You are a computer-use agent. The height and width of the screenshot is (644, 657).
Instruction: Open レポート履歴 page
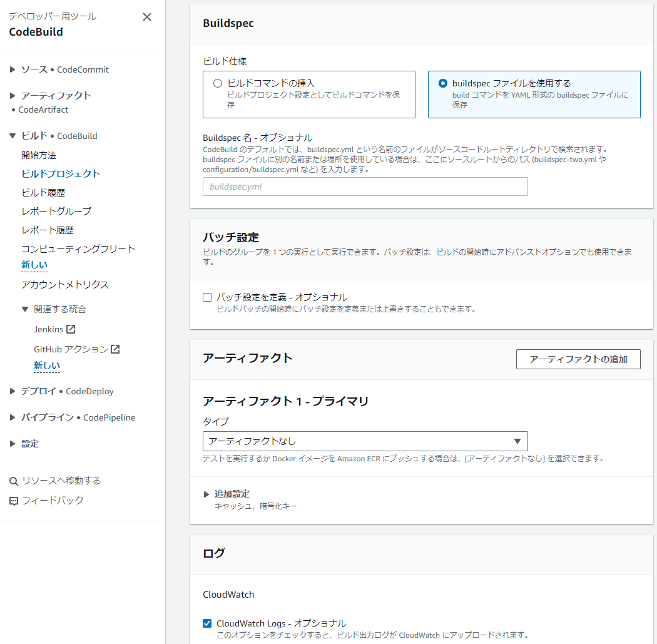pyautogui.click(x=48, y=230)
